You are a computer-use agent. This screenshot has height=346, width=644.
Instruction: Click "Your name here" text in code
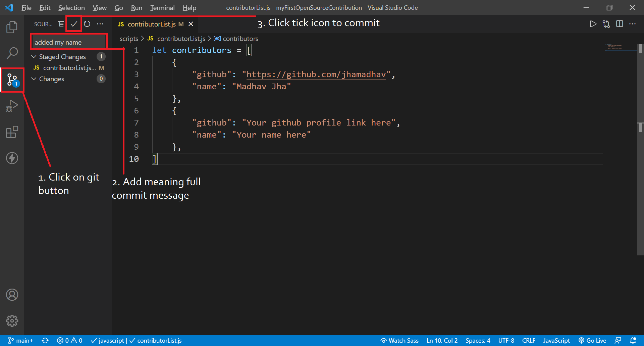pyautogui.click(x=271, y=135)
